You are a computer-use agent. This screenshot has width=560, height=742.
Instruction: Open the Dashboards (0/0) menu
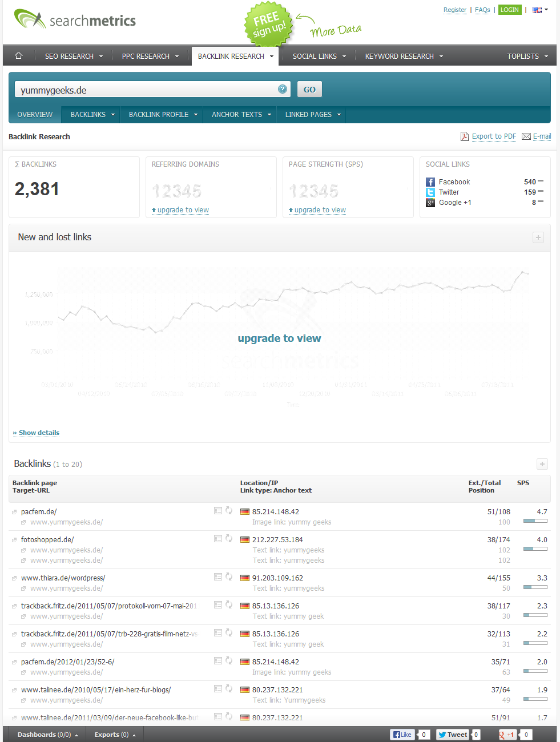point(48,735)
